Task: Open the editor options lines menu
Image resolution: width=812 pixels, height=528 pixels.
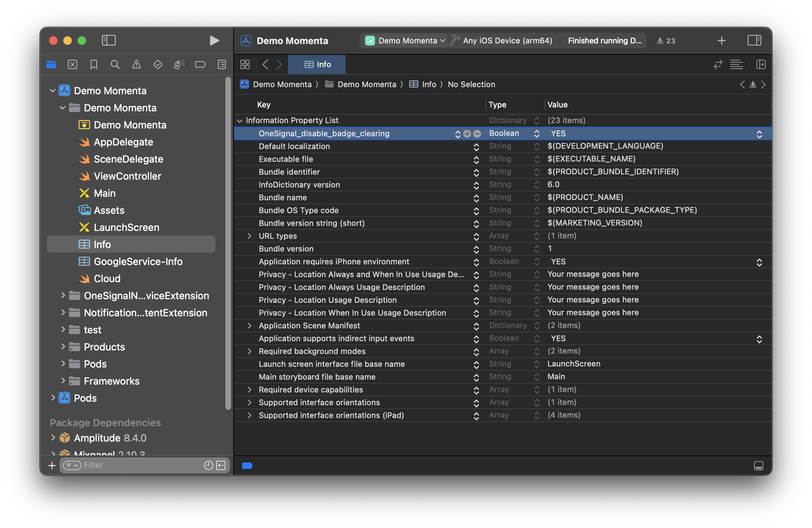Action: point(737,64)
